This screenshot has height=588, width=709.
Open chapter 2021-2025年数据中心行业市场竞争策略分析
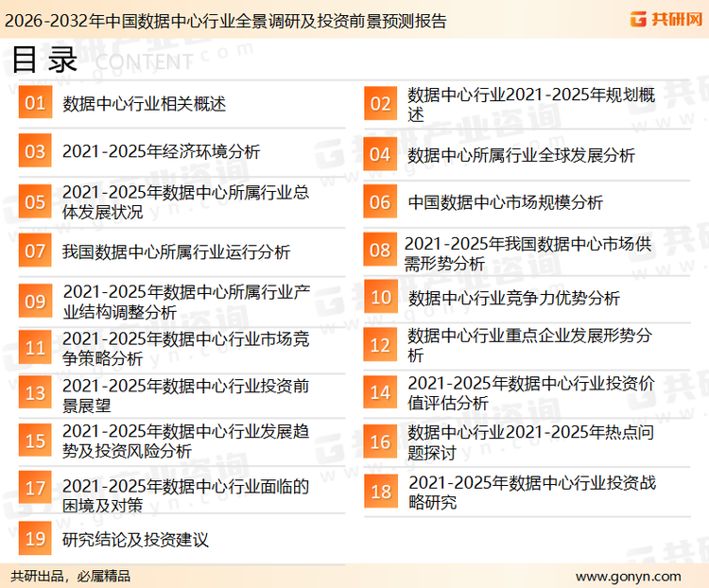pos(185,348)
